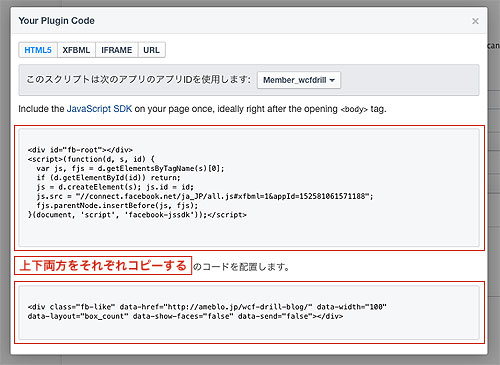Click the line containing connect.facebook.net URL

click(x=205, y=196)
